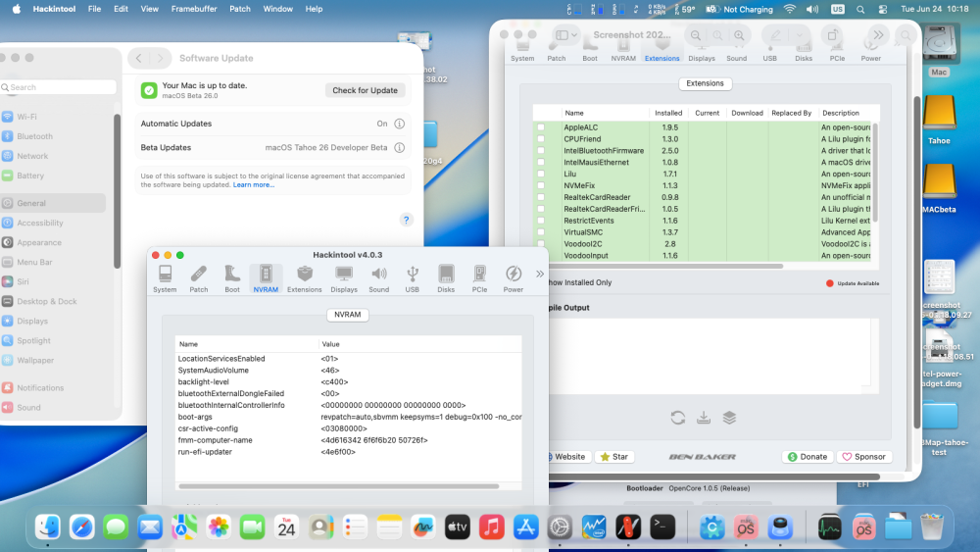Tick the VirtualSMC checkbox in the previewed screenshot
Viewport: 980px width, 552px height.
tap(541, 232)
